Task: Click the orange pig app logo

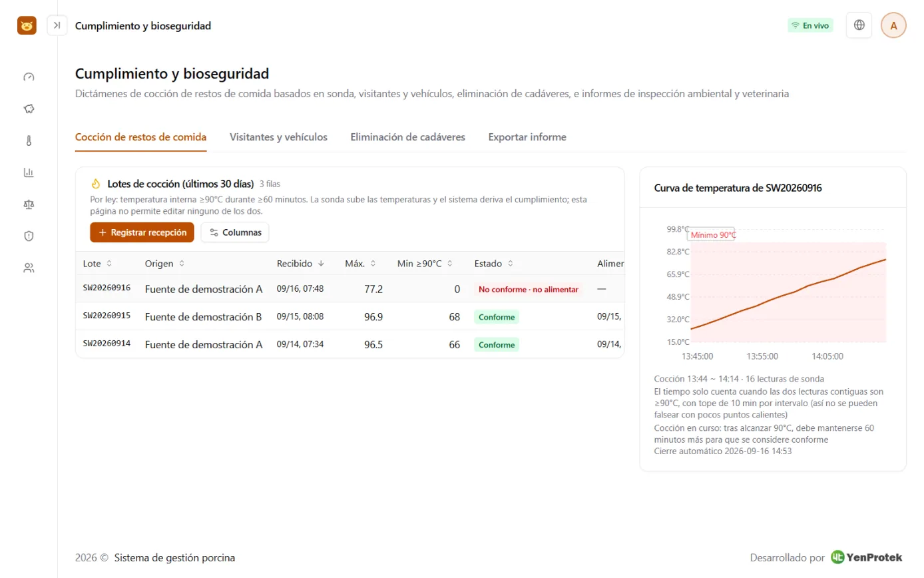Action: [27, 25]
